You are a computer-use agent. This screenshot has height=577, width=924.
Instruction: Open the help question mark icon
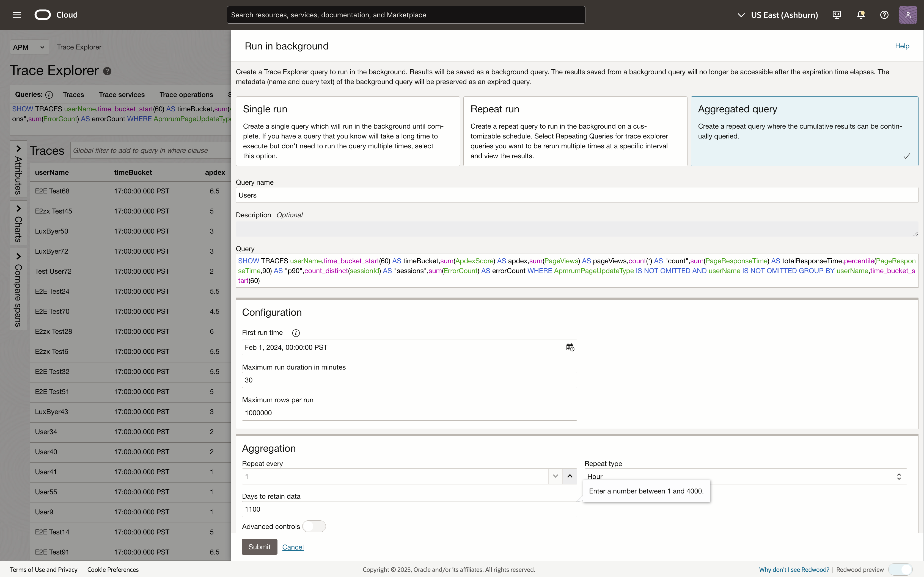click(x=884, y=15)
